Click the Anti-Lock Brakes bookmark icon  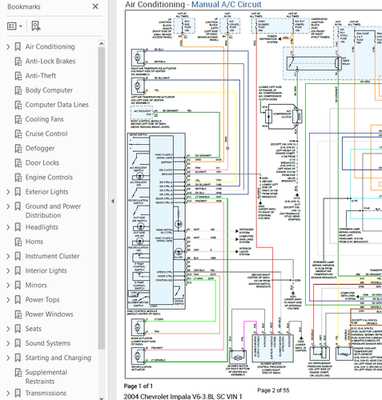point(18,61)
